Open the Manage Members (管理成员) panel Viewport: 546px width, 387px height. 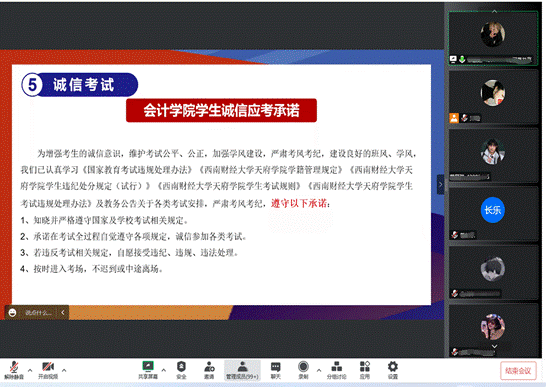click(x=242, y=370)
